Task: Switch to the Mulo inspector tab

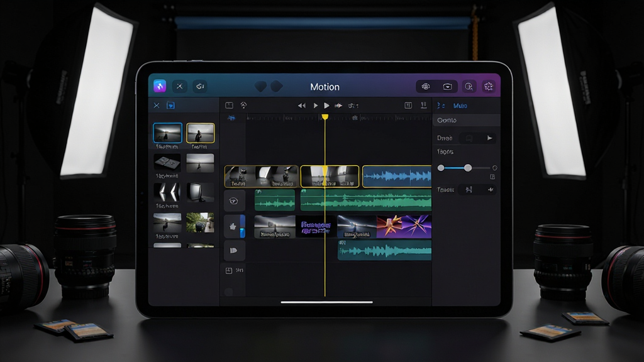Action: [x=460, y=106]
